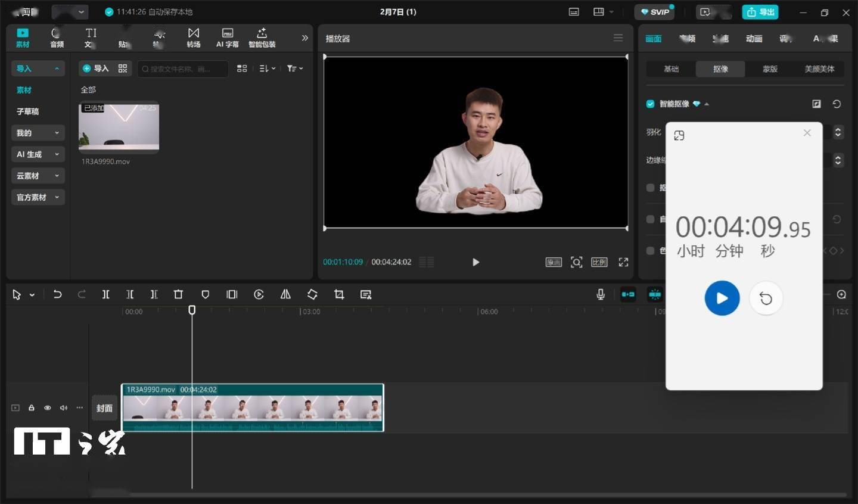Open the sort order dropdown
The width and height of the screenshot is (858, 504).
(267, 69)
